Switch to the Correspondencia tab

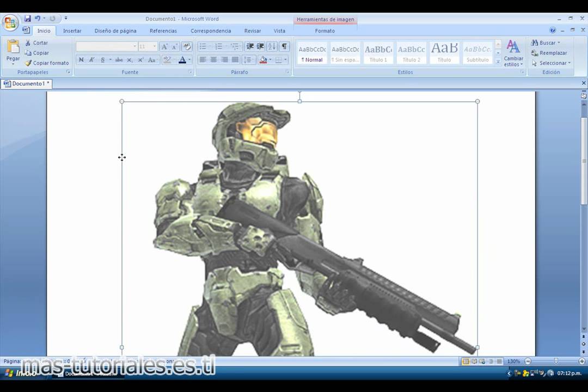click(x=211, y=30)
